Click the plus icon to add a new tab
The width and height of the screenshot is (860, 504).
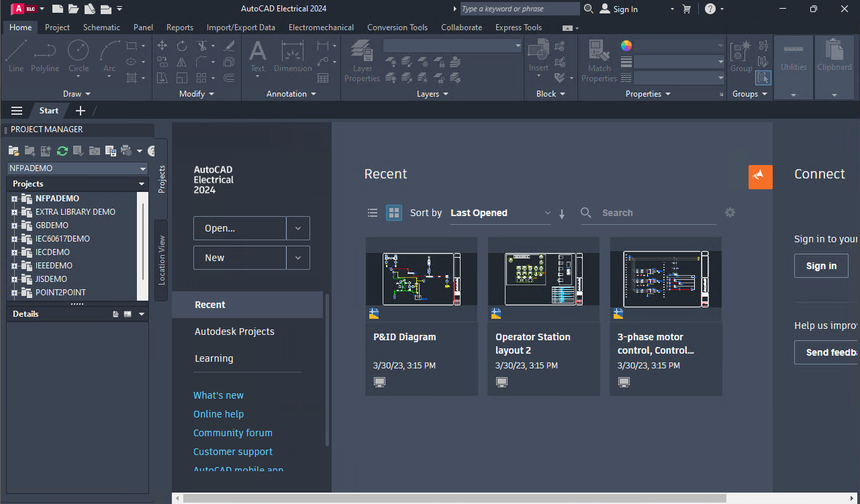coord(81,111)
